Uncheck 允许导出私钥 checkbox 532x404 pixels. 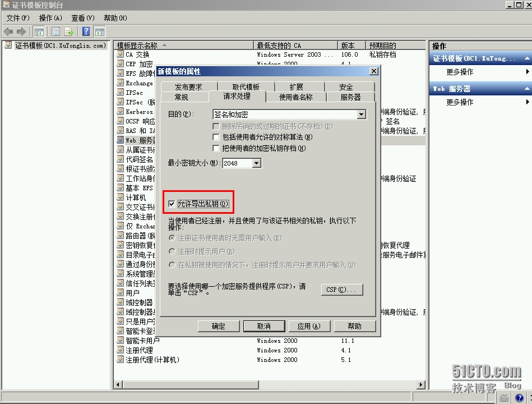pos(172,204)
